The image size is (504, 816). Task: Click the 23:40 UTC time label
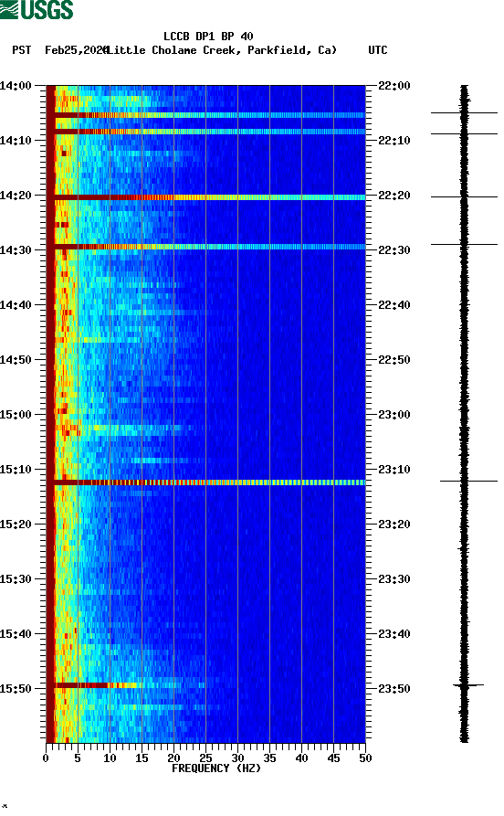394,633
